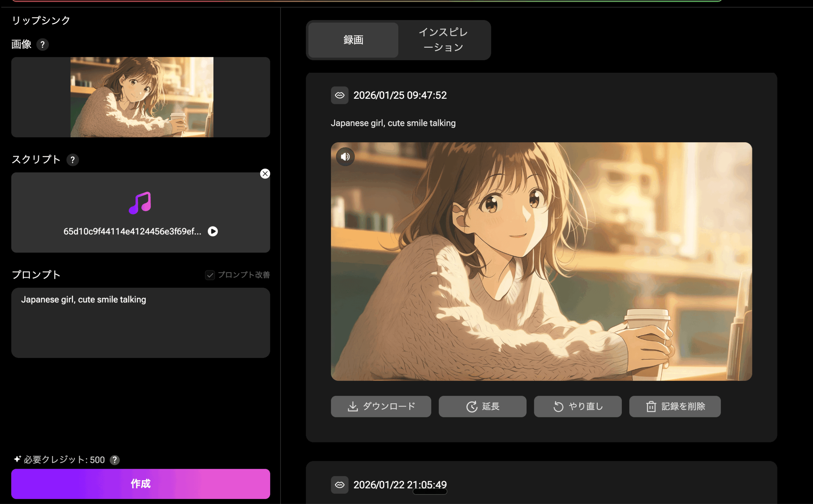Mute the video using the speaker icon
The image size is (813, 504).
(345, 157)
